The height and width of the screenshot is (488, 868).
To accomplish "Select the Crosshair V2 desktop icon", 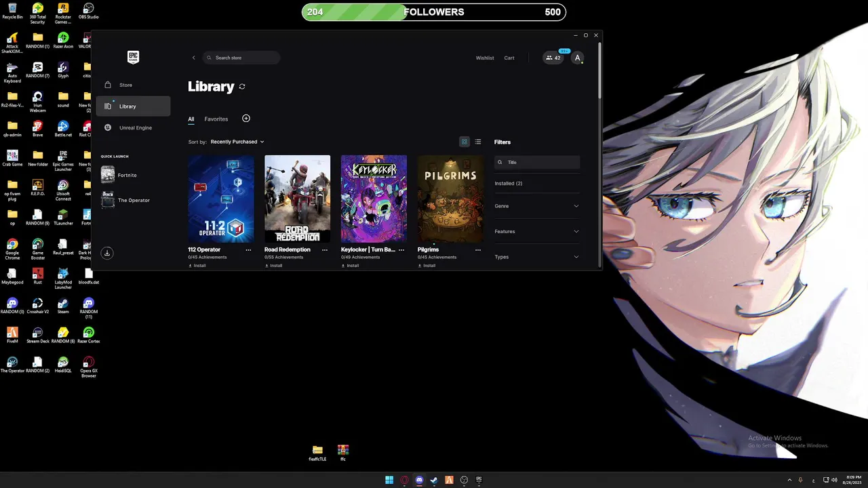I will point(37,306).
